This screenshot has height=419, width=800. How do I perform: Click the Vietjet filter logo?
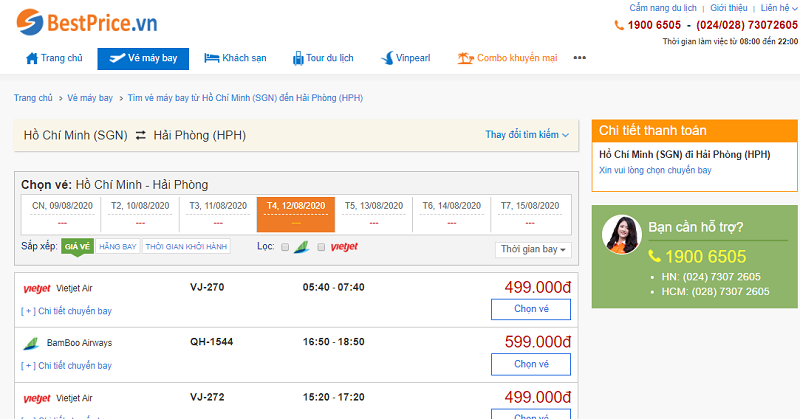point(344,247)
